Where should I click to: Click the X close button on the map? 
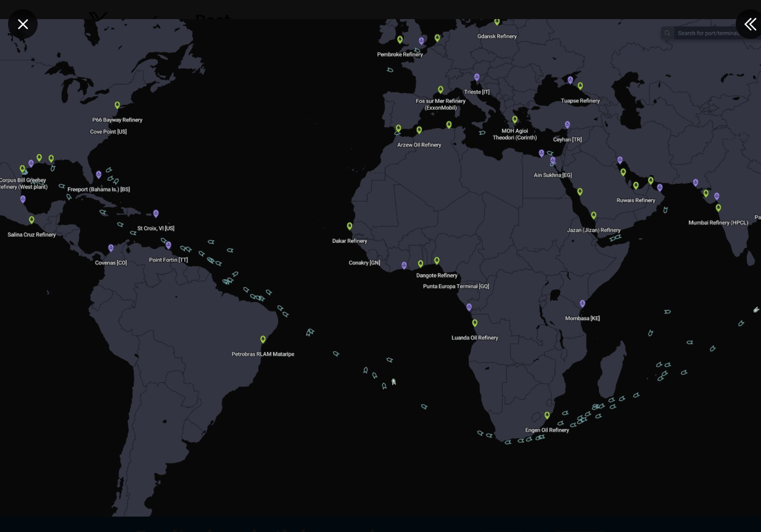click(23, 24)
